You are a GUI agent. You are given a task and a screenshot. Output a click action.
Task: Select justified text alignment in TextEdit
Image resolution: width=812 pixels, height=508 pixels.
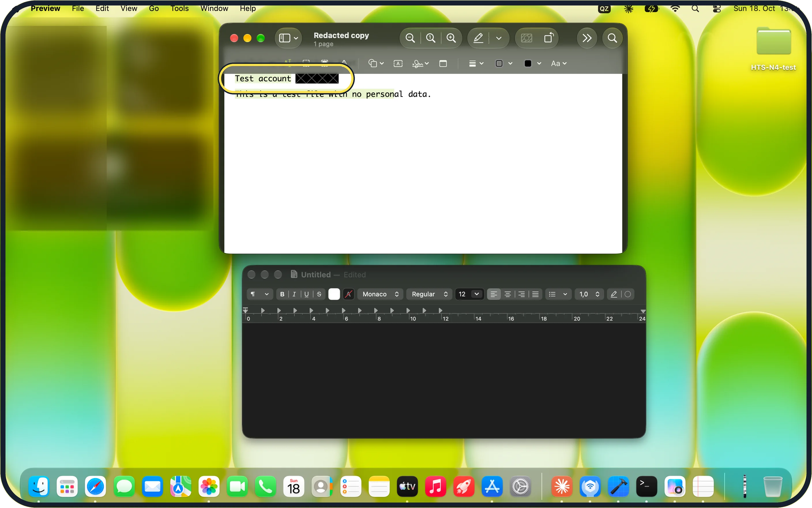tap(535, 294)
